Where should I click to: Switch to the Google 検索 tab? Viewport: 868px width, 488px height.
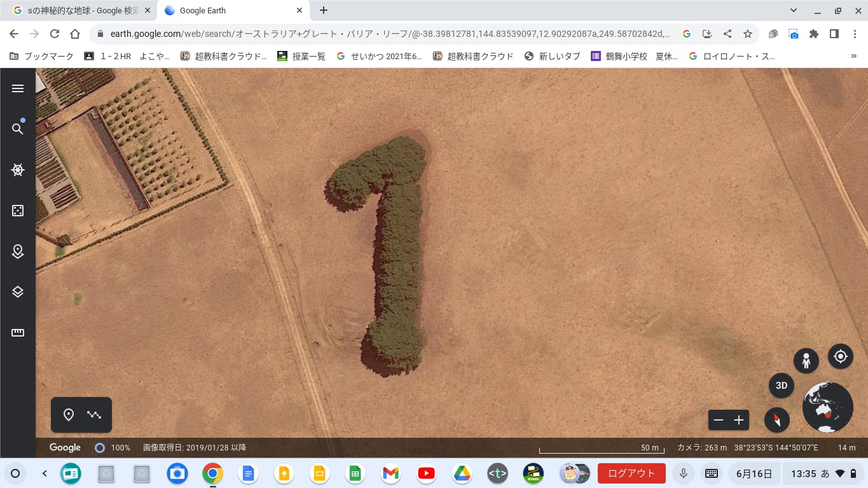pos(79,10)
